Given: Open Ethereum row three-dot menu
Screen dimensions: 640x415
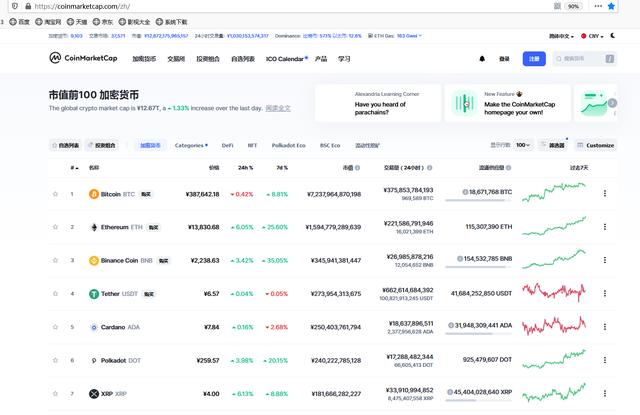Looking at the screenshot, I should click(604, 226).
